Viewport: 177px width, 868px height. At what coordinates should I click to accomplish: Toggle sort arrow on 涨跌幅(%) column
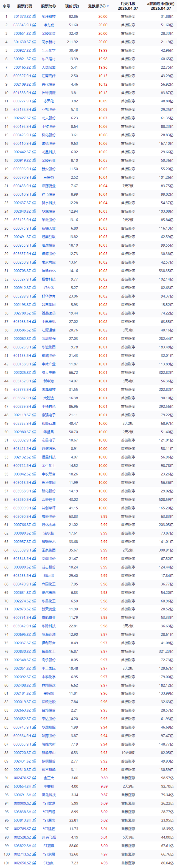click(x=108, y=6)
